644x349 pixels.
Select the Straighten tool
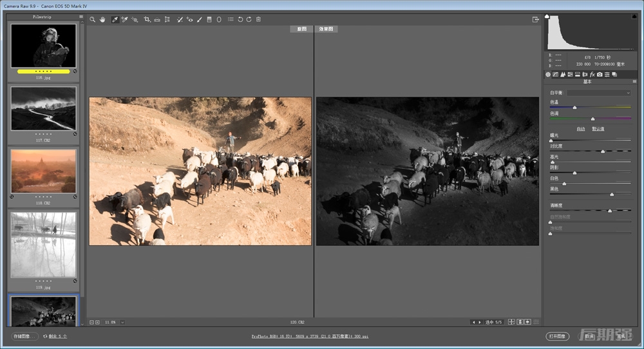(x=157, y=19)
